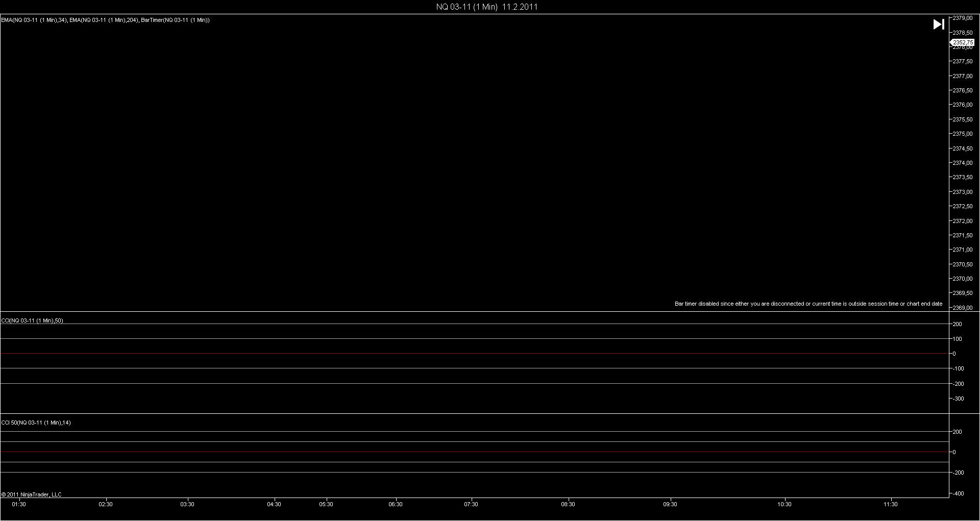Click the 2372,00 price axis label
Viewport: 980px width, 521px height.
[x=963, y=221]
